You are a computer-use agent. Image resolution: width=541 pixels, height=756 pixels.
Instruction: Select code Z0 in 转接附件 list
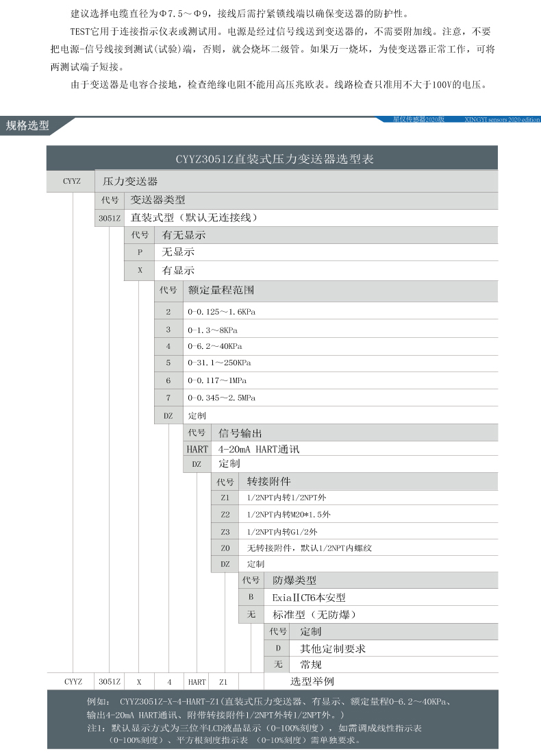click(x=225, y=548)
